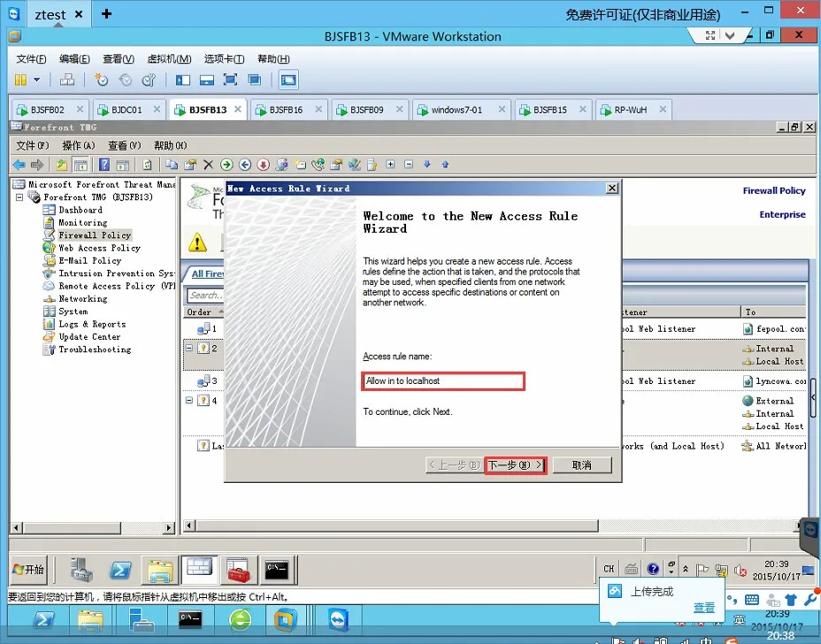Image resolution: width=821 pixels, height=644 pixels.
Task: Collapse rule 2 group in the policy list
Action: coord(189,349)
